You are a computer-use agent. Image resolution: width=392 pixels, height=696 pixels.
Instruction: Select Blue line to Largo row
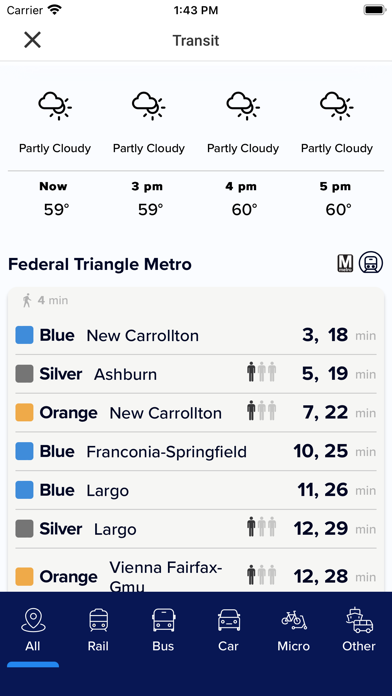point(196,490)
